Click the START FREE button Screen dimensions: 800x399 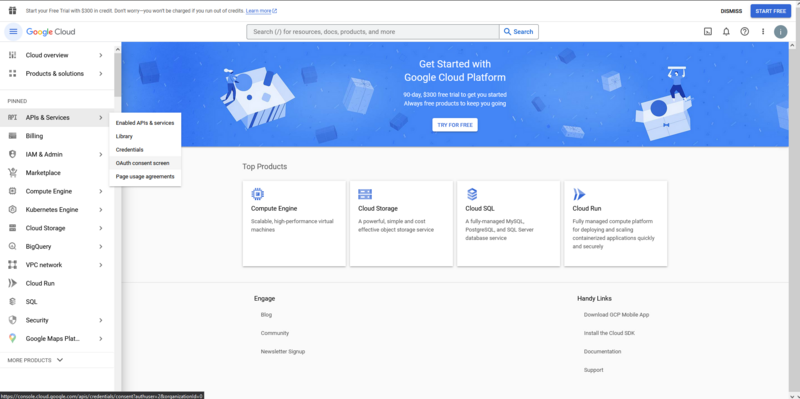770,11
